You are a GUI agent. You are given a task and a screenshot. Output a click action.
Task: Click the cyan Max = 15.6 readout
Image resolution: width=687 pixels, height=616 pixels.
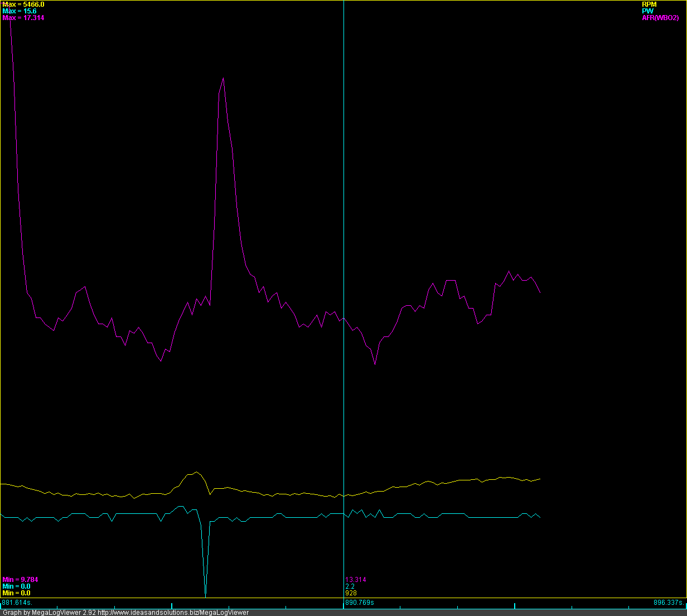click(20, 11)
